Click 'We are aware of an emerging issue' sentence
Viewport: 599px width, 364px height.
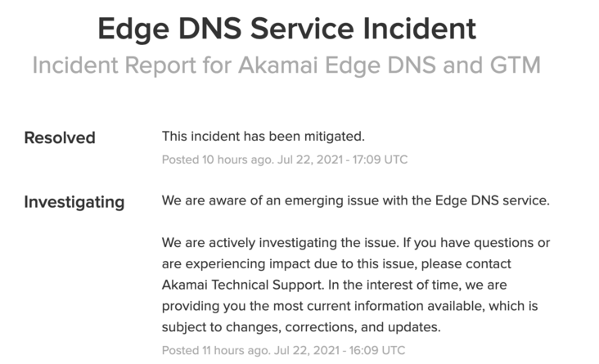[356, 200]
